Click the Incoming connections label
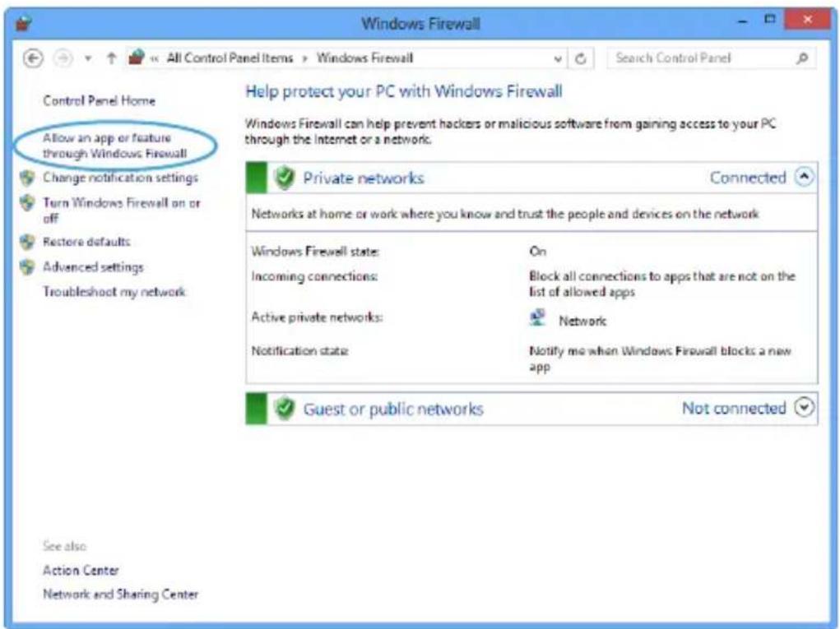Screen dimensions: 840x629 pos(314,277)
